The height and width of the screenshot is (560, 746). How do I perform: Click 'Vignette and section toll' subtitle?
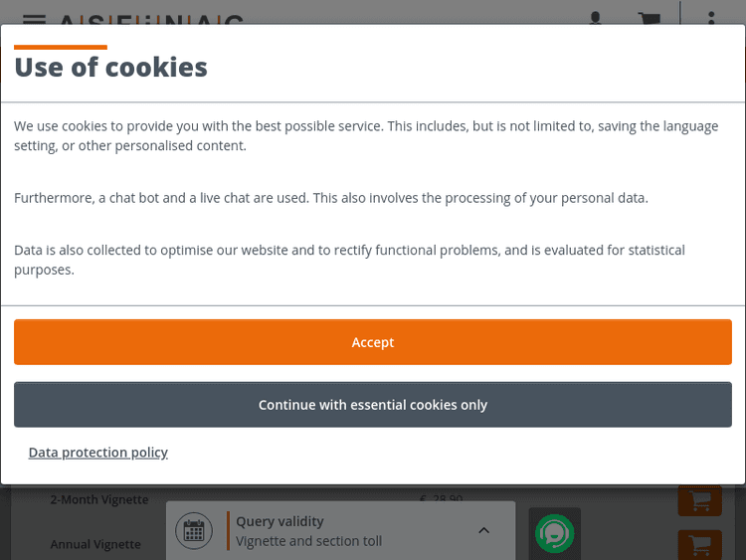coord(308,541)
